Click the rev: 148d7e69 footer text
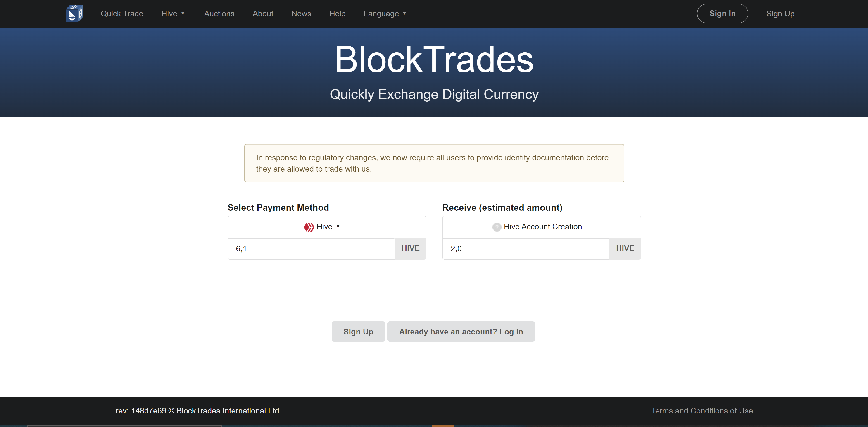The image size is (868, 427). [198, 410]
